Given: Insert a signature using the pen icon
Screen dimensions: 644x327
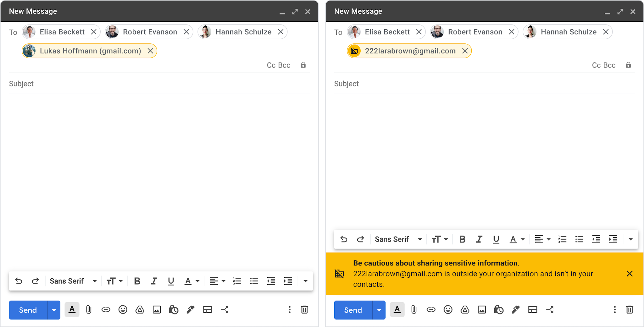Looking at the screenshot, I should [x=190, y=310].
